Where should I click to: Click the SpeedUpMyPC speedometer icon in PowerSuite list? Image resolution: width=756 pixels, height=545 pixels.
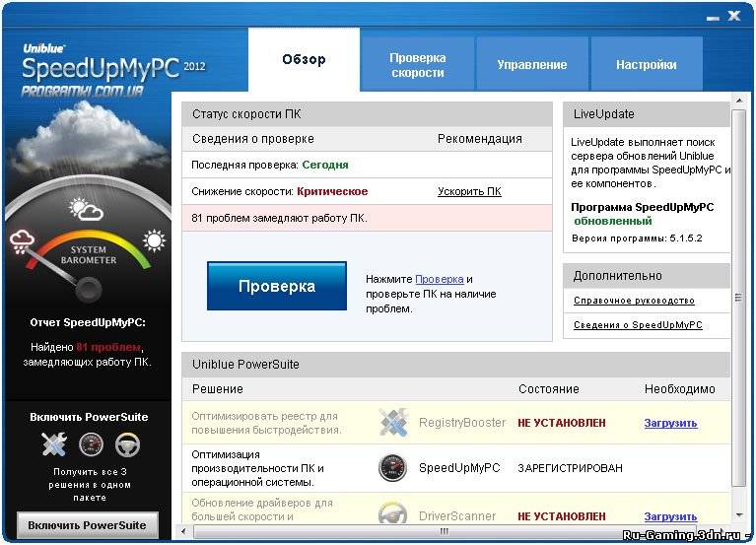coord(392,468)
